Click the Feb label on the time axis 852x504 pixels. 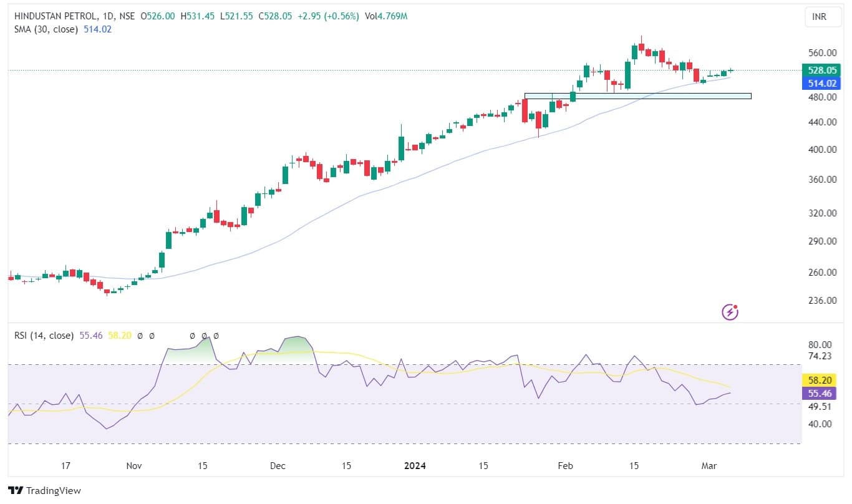[565, 466]
